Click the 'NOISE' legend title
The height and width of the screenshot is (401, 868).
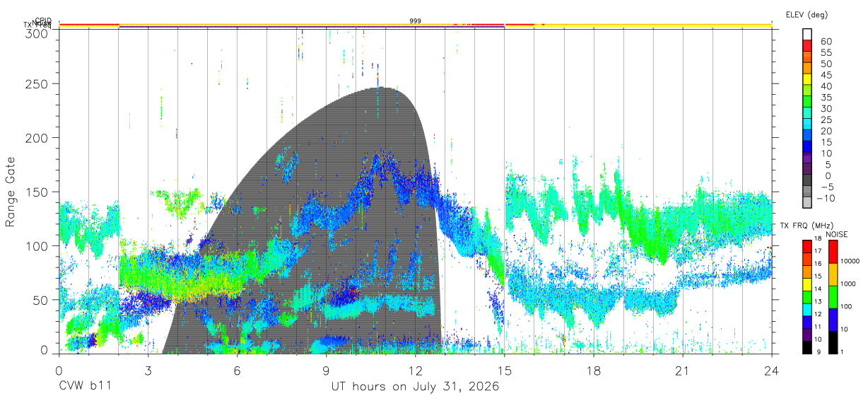837,235
